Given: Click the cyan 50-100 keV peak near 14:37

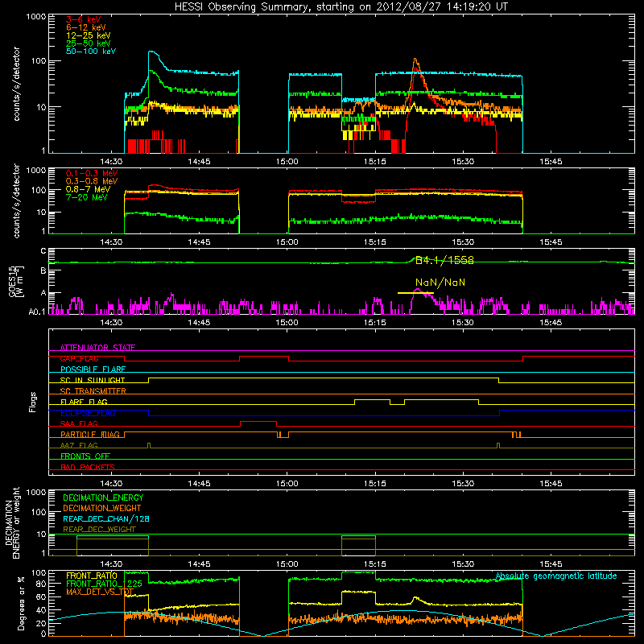Looking at the screenshot, I should tap(152, 52).
